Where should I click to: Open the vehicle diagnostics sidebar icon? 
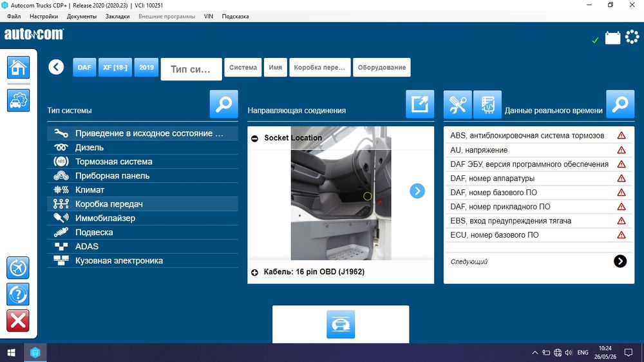(x=18, y=100)
